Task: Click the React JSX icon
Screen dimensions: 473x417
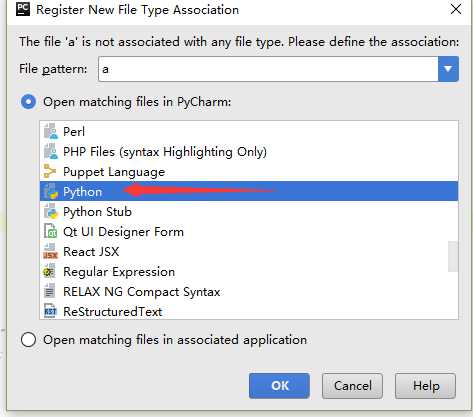Action: [51, 251]
